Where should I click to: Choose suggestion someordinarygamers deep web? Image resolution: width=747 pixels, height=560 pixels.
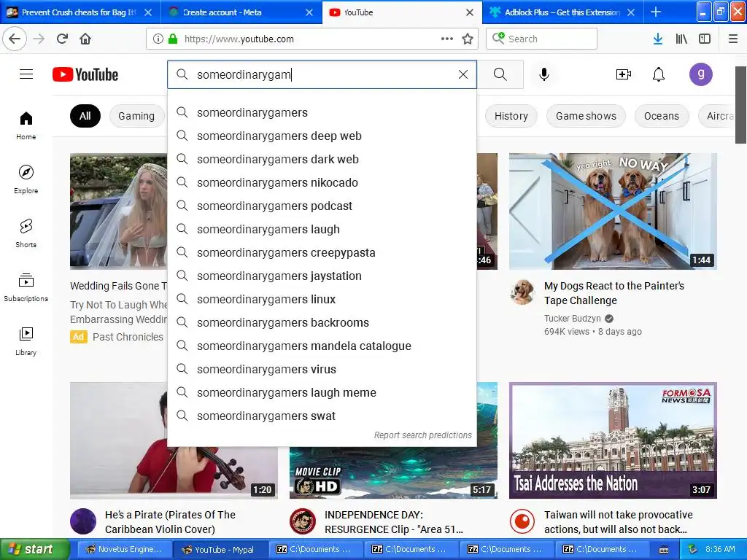pyautogui.click(x=322, y=136)
